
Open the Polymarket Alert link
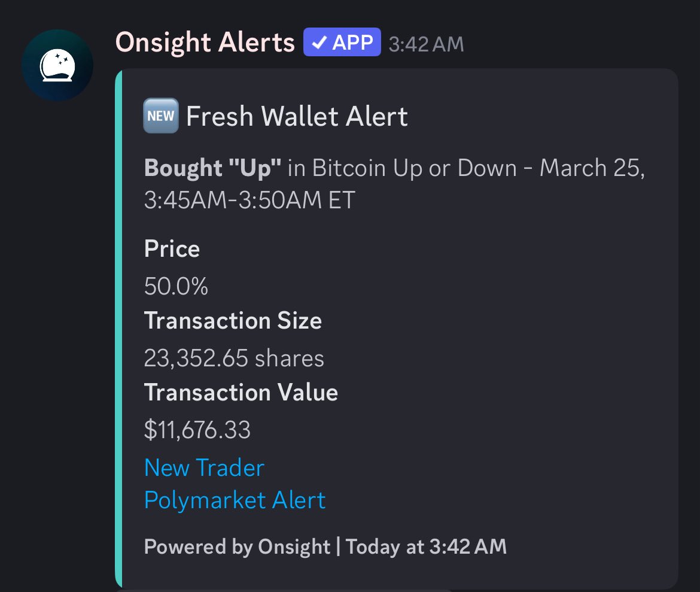point(235,500)
